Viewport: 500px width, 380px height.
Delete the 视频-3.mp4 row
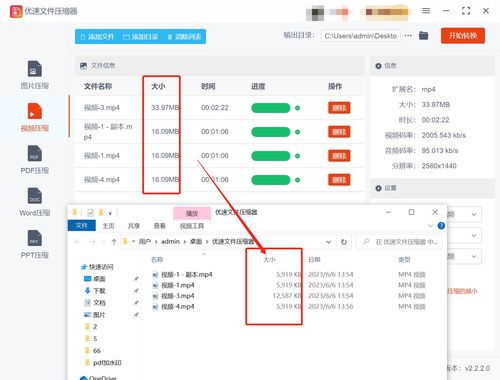click(x=339, y=108)
